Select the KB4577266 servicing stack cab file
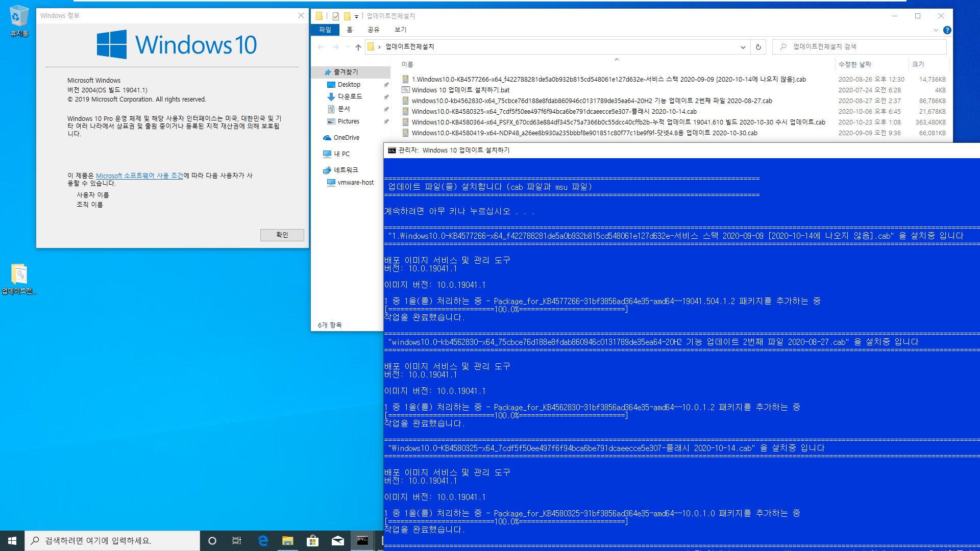 click(x=608, y=79)
